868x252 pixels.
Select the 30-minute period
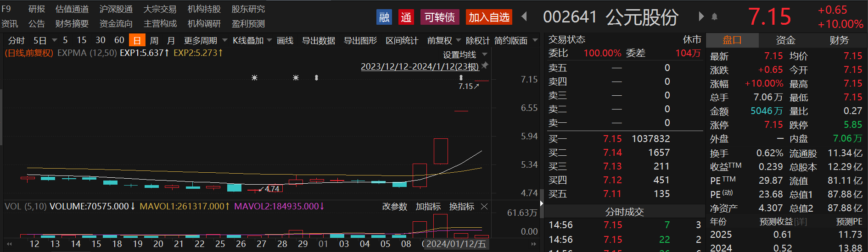[x=101, y=40]
